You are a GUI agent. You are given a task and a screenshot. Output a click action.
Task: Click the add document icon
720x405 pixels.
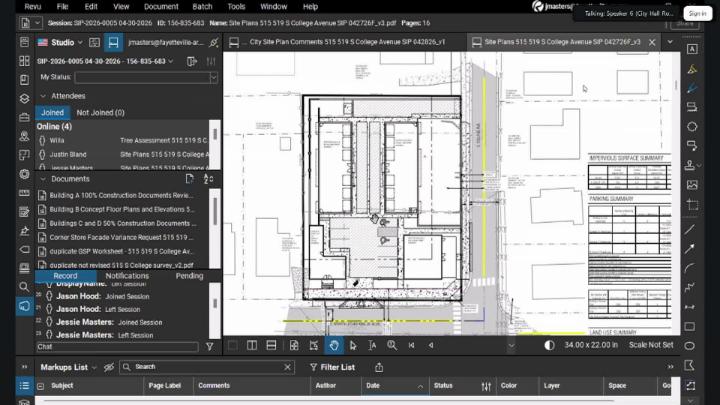pyautogui.click(x=190, y=179)
